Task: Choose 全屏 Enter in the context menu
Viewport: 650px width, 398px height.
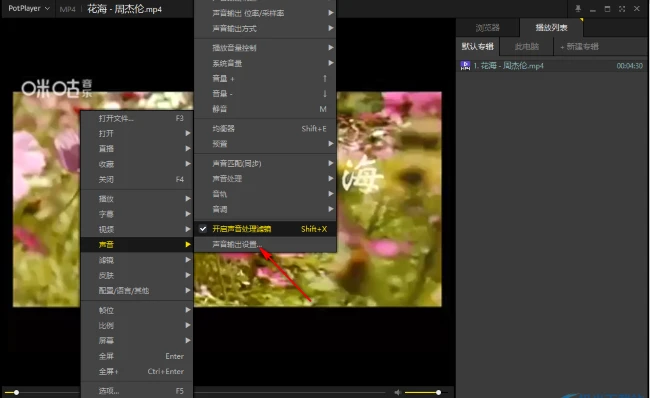Action: tap(137, 356)
